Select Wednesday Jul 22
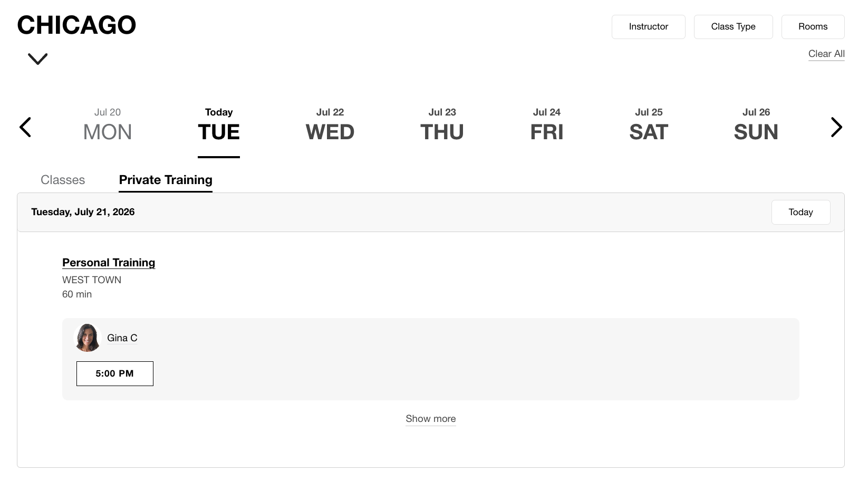 (x=330, y=126)
